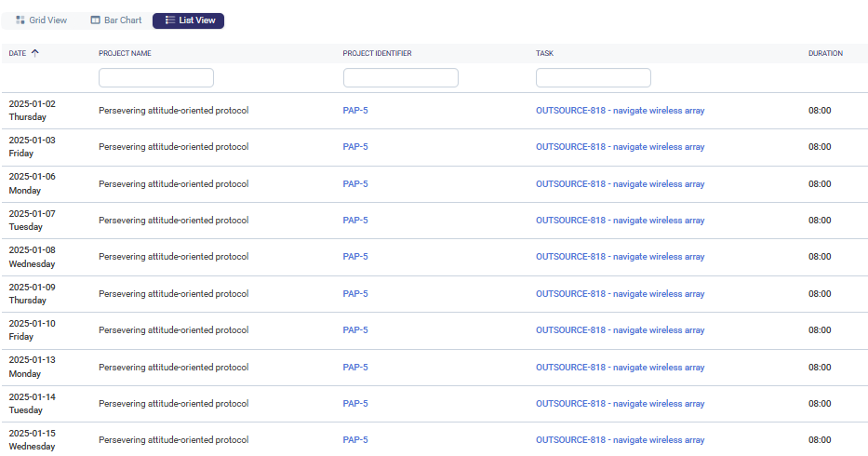Open OUTSOURCE-818 task for 2025-01-13
Screen dimensions: 868x456
pos(620,368)
